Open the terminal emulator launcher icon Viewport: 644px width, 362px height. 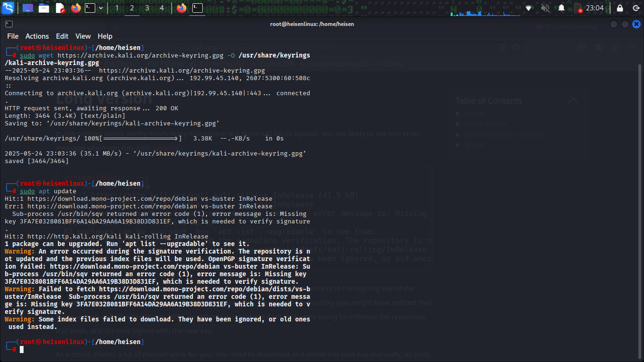(x=90, y=8)
